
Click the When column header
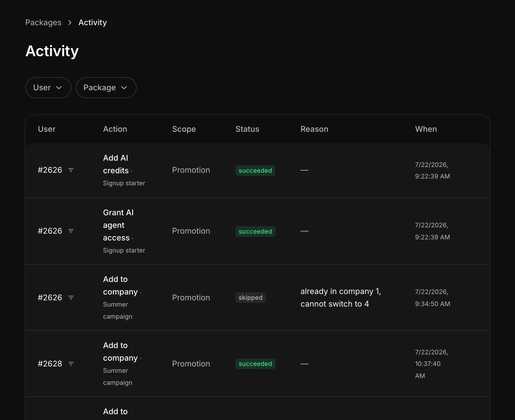click(426, 129)
